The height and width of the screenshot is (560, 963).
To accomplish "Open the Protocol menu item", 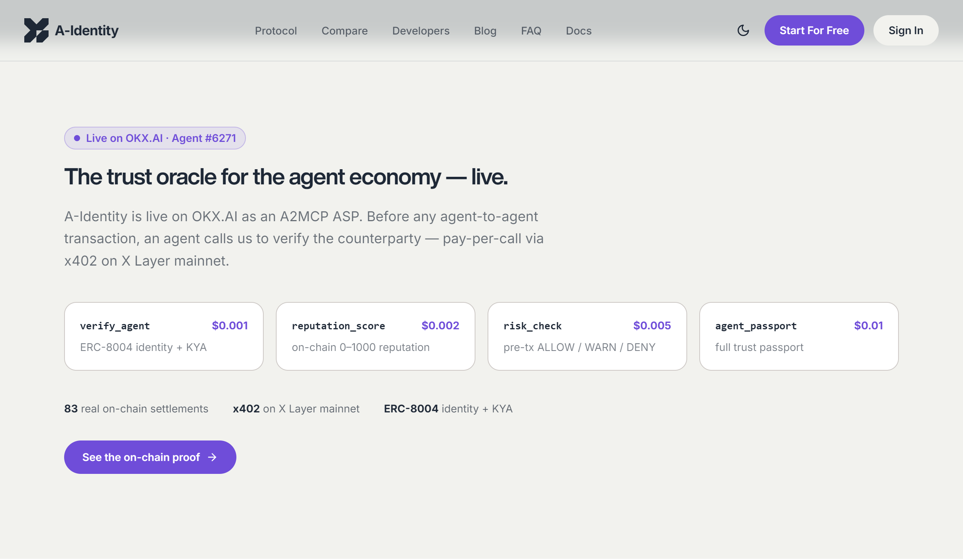I will [x=276, y=31].
